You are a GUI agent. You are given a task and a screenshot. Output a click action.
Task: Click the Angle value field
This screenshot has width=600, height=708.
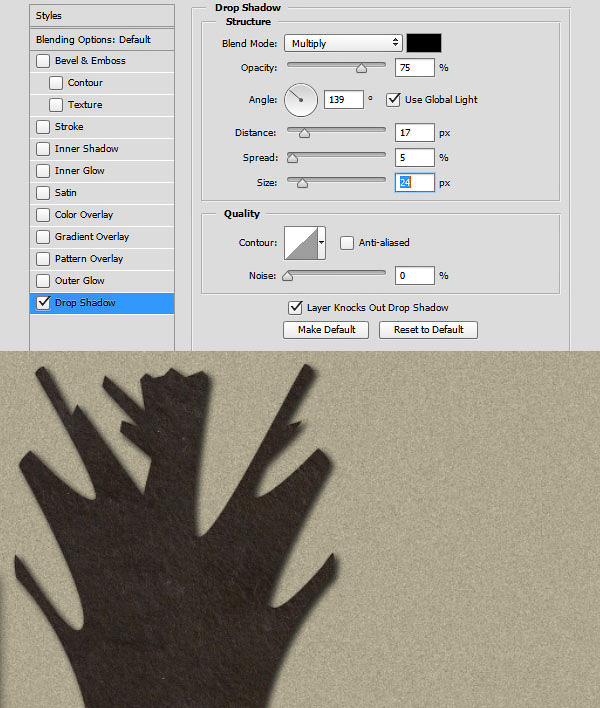(x=344, y=100)
